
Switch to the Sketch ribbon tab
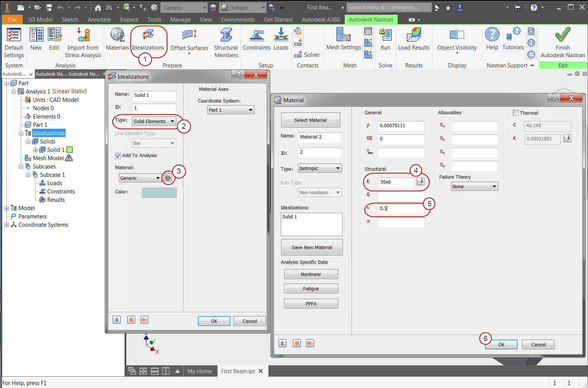70,20
